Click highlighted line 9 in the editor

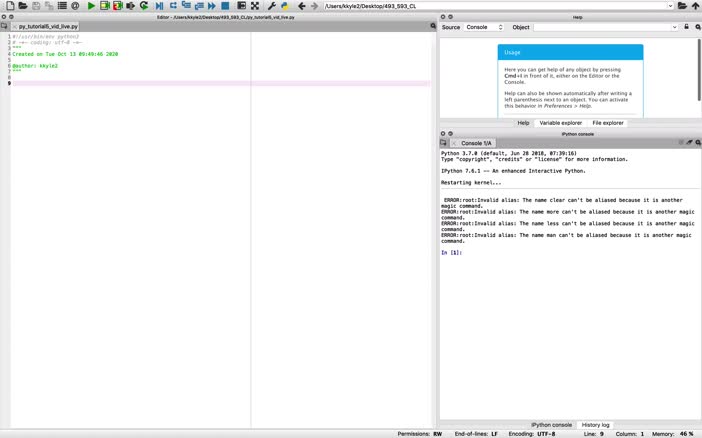coord(221,83)
